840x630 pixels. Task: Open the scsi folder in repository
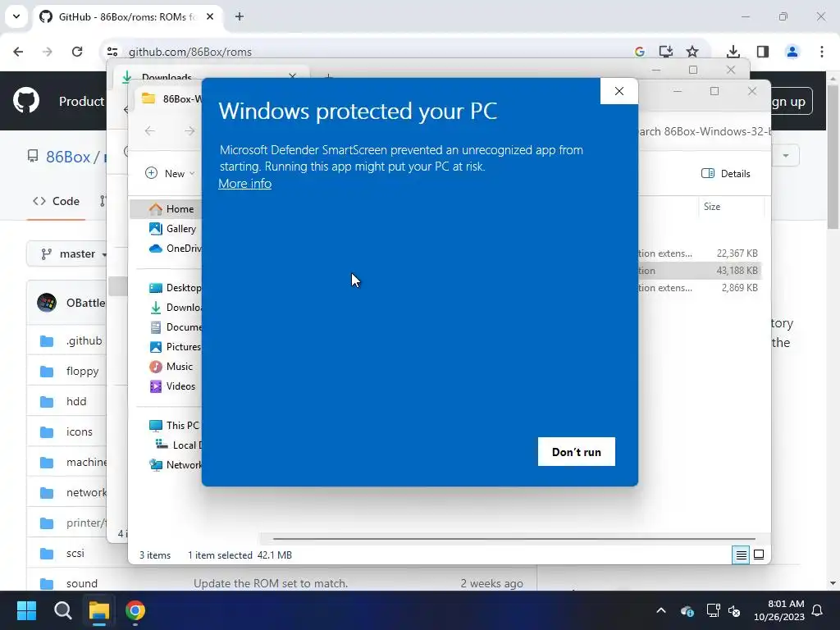pyautogui.click(x=75, y=553)
